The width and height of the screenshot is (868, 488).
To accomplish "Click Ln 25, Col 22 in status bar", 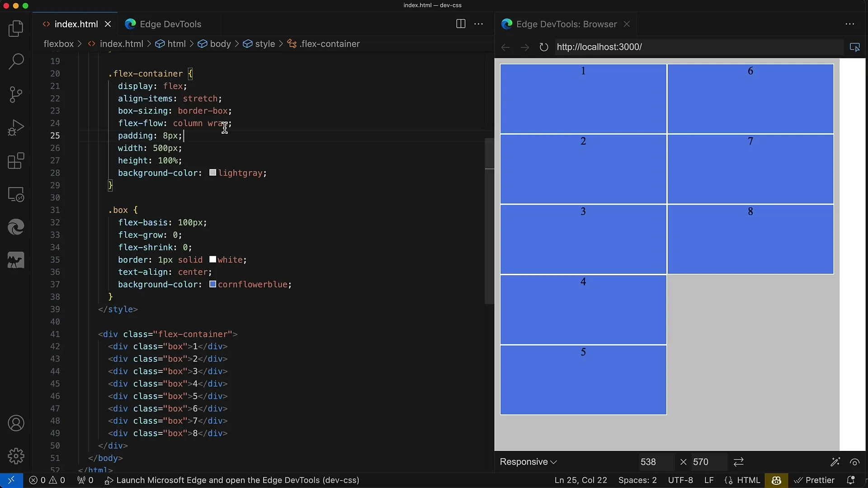I will (x=580, y=480).
